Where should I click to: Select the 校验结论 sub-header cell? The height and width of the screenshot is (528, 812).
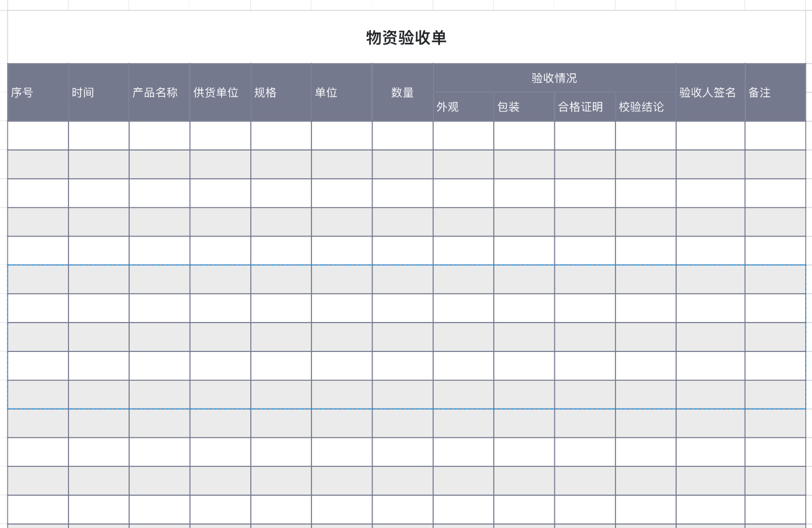pos(646,107)
